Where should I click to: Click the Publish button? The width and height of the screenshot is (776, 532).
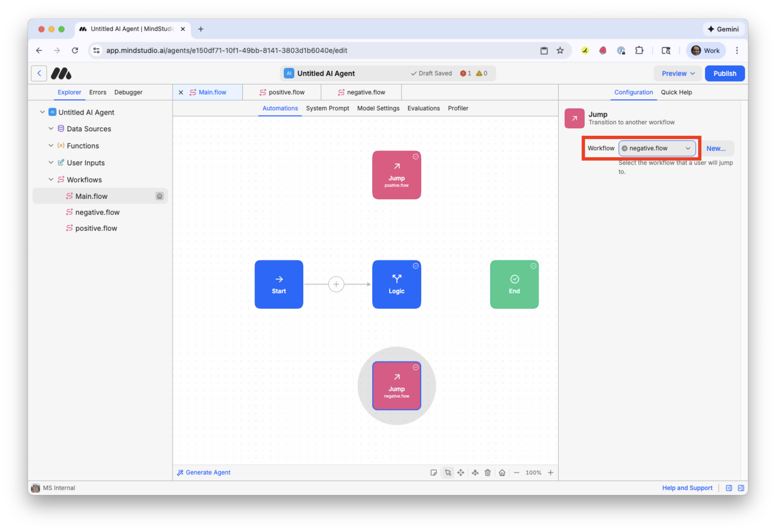725,73
